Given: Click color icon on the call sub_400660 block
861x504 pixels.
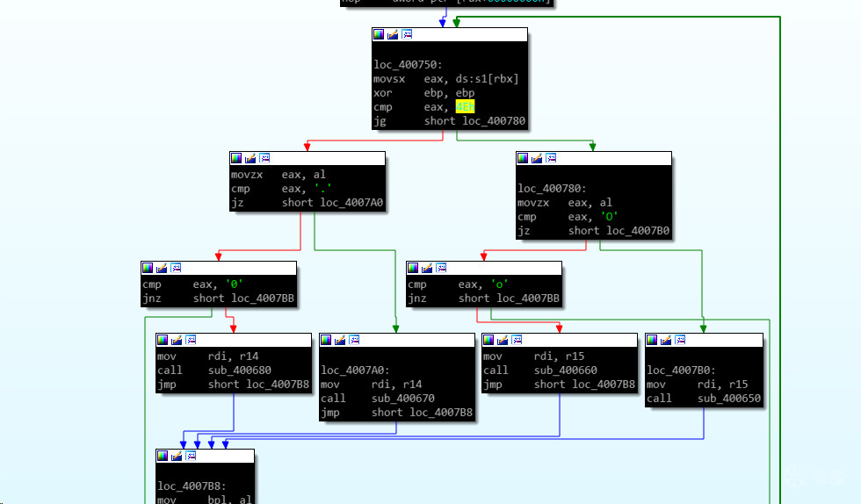Looking at the screenshot, I should tap(488, 340).
